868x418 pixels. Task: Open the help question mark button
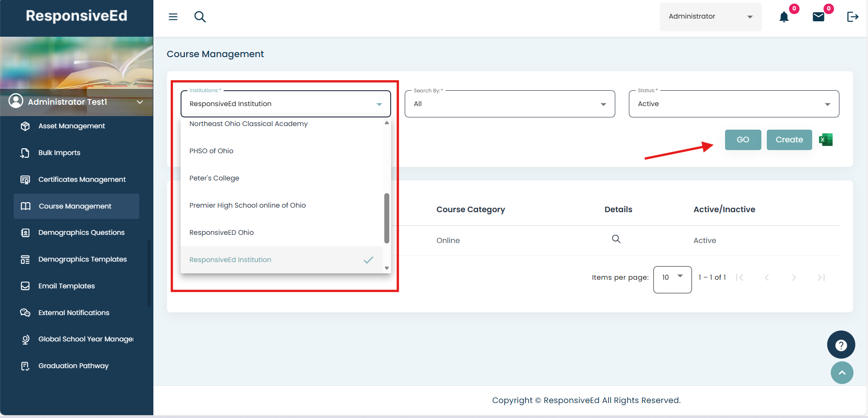[841, 345]
